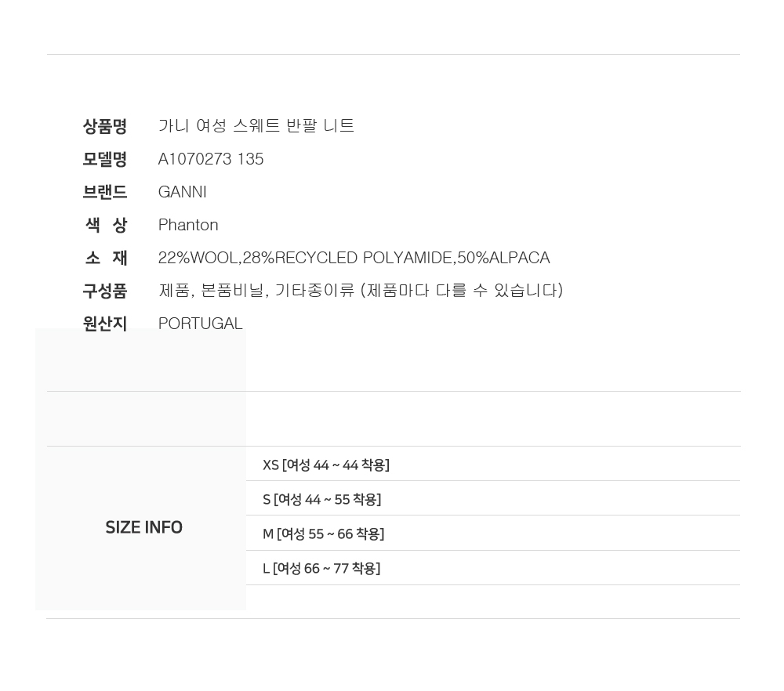Image resolution: width=784 pixels, height=691 pixels.
Task: Click the 색상 label
Action: pyautogui.click(x=105, y=225)
